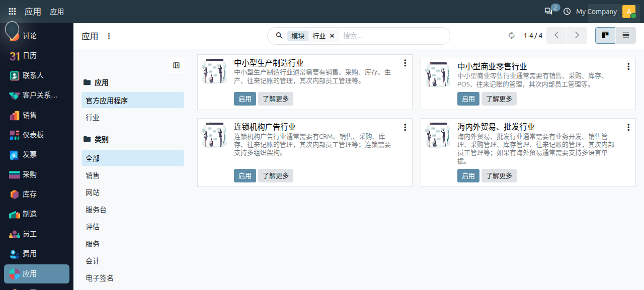Select the 行业 filter in sidebar
The image size is (644, 290).
[133, 118]
